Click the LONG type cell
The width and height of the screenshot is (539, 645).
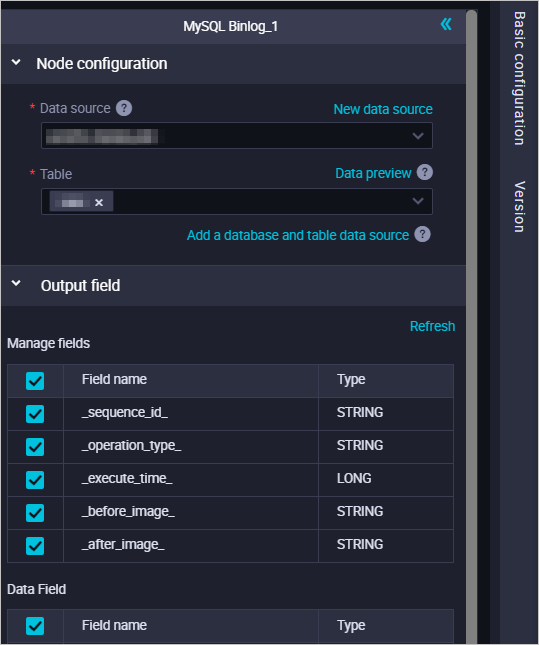pos(386,480)
